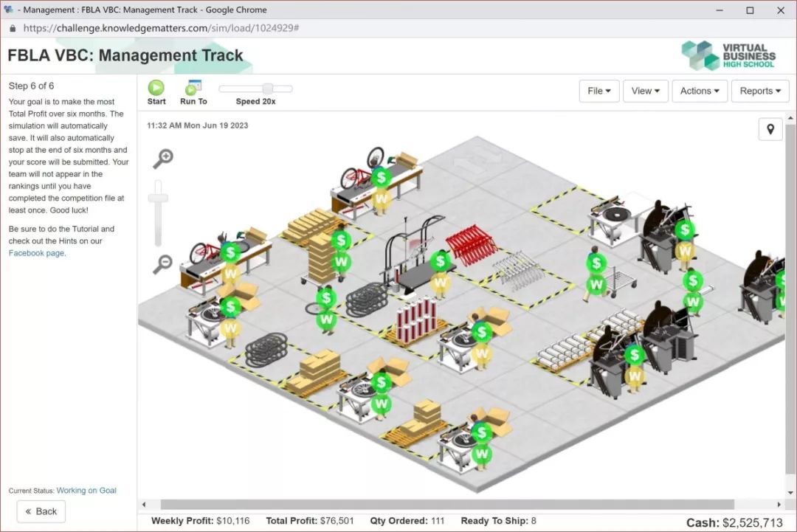This screenshot has width=797, height=532.
Task: Click the Cash $2,525,713 value
Action: point(752,523)
